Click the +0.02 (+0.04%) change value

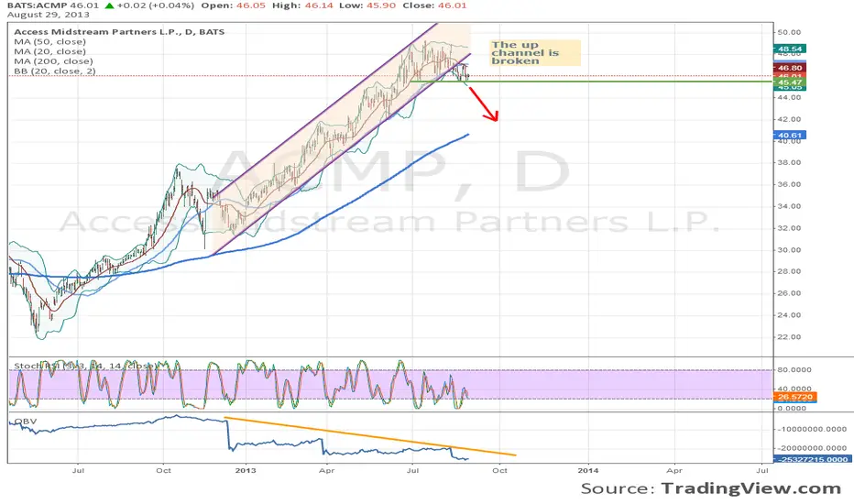coord(155,5)
